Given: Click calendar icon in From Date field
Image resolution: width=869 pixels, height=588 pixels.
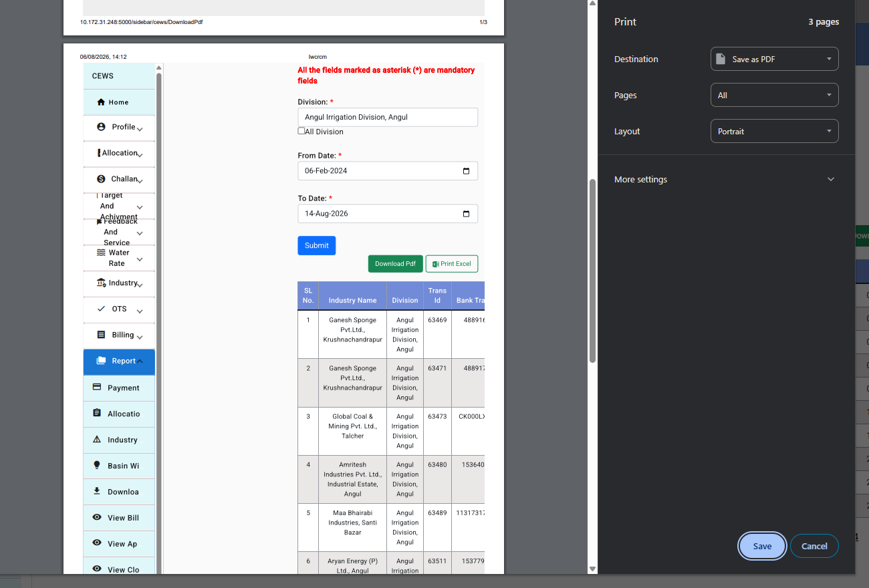Looking at the screenshot, I should click(466, 171).
